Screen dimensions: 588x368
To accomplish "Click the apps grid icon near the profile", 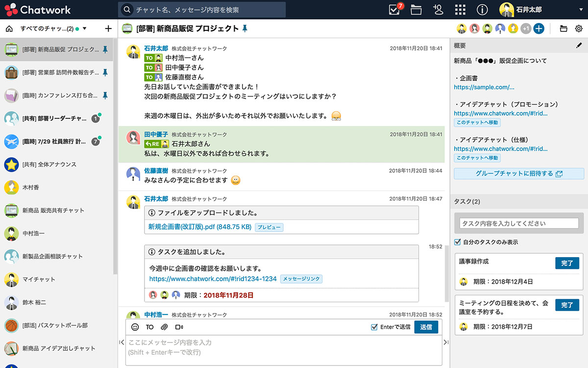I will coord(460,9).
